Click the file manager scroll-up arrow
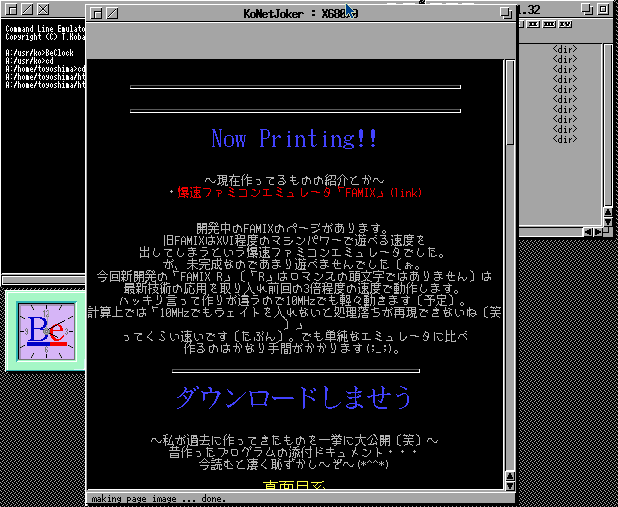The height and width of the screenshot is (507, 618). tap(608, 212)
